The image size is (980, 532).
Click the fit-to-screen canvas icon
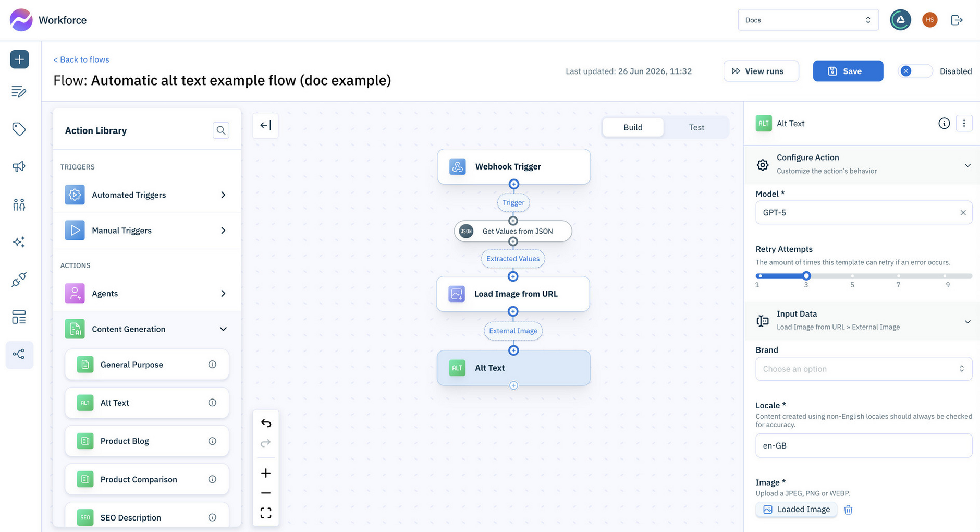coord(266,513)
